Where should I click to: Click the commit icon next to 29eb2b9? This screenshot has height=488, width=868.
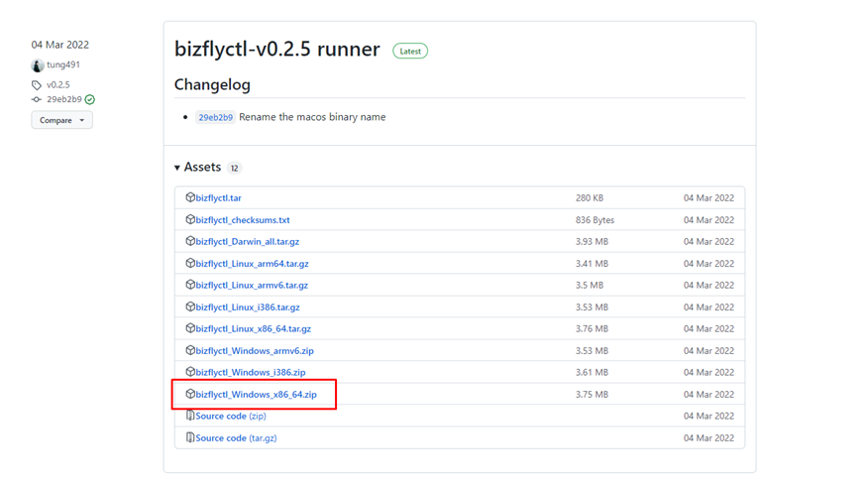pos(37,100)
